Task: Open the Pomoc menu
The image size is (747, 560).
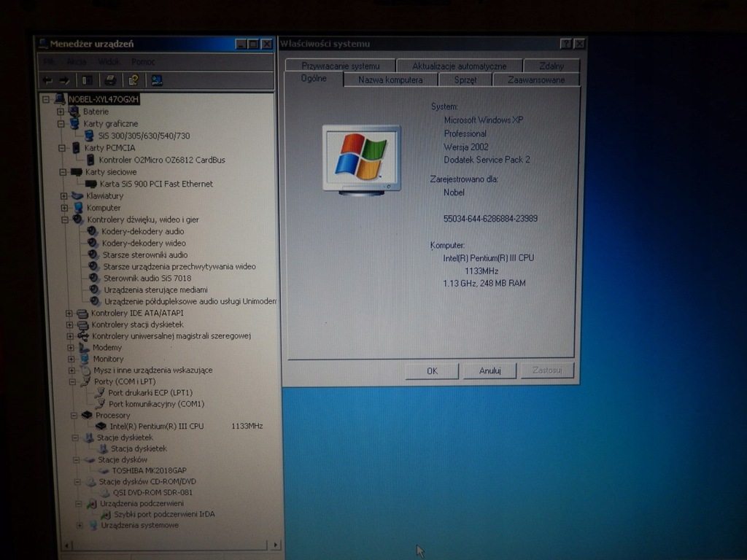Action: click(x=144, y=62)
